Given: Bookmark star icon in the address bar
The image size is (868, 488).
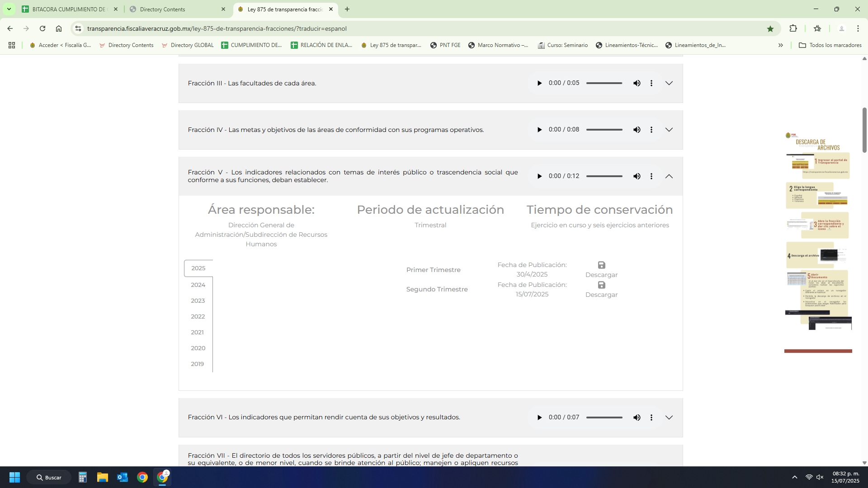Looking at the screenshot, I should [x=770, y=28].
